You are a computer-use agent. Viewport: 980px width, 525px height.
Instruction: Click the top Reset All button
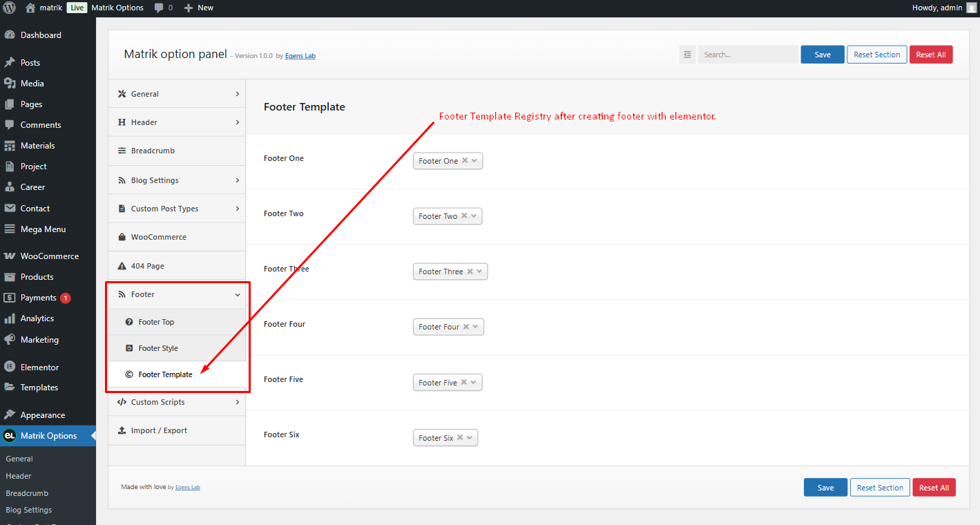931,55
